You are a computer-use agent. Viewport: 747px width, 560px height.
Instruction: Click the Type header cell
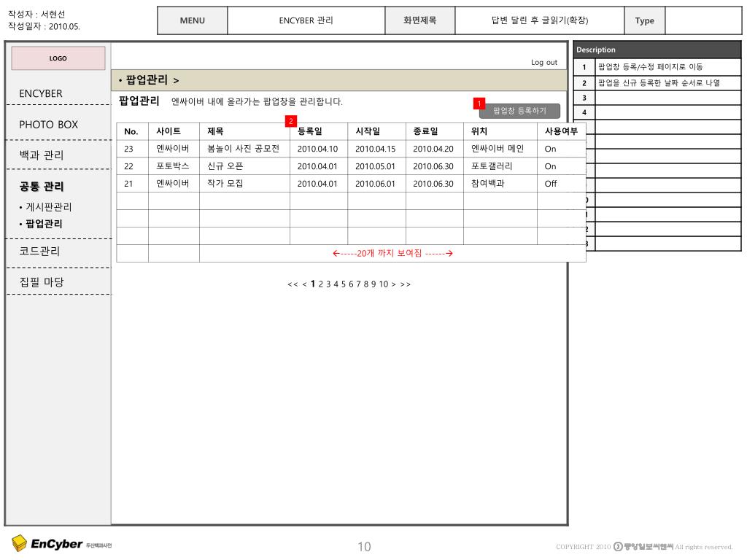644,20
